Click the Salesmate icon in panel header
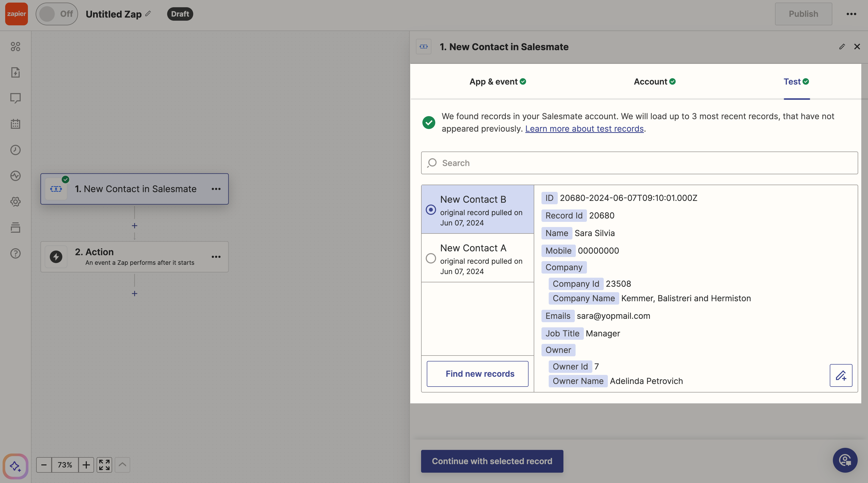 click(424, 47)
